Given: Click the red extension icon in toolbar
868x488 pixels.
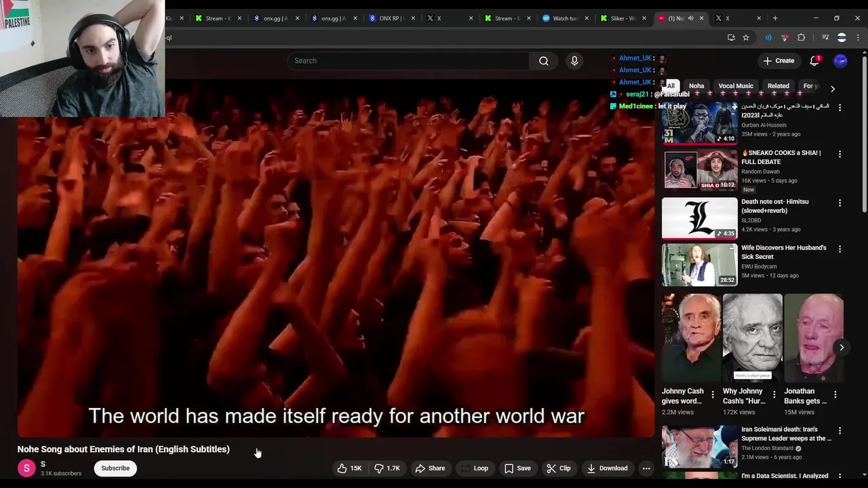Looking at the screenshot, I should pyautogui.click(x=785, y=38).
